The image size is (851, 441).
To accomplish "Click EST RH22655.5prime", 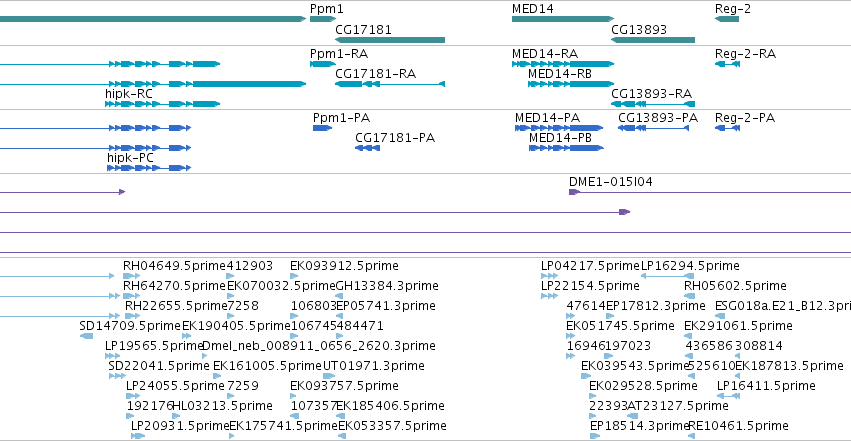I will 176,306.
